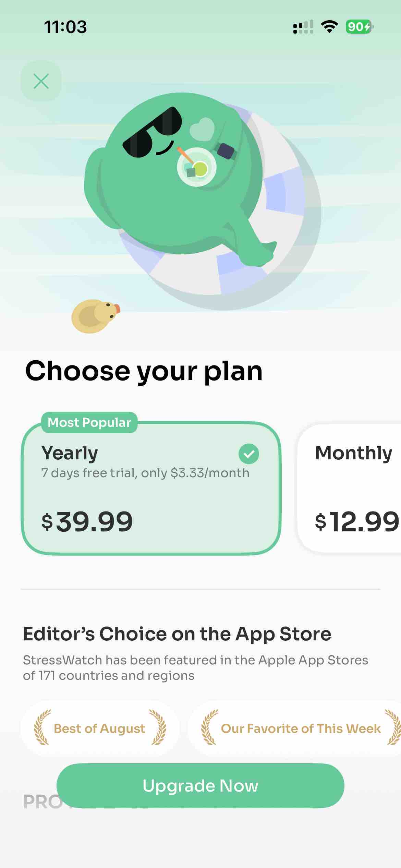Tap the drink bowl on mascot's belly
Viewport: 401px width, 868px height.
tap(196, 167)
